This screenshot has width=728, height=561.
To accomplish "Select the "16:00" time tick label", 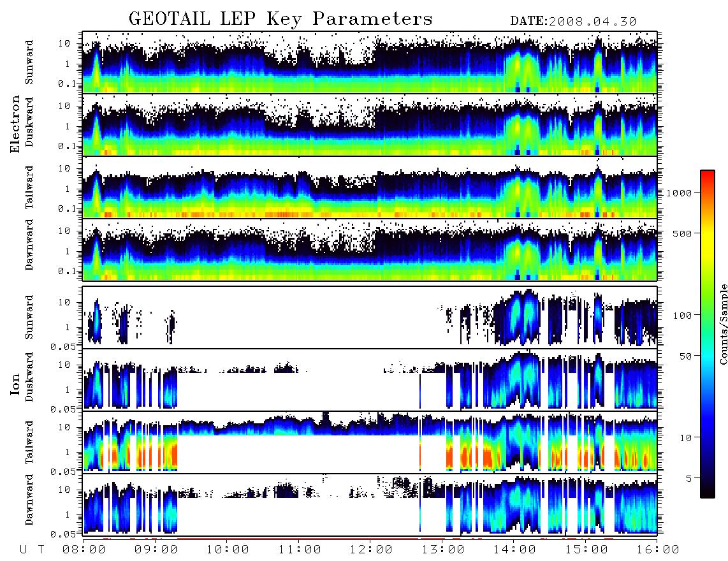I will tap(657, 550).
